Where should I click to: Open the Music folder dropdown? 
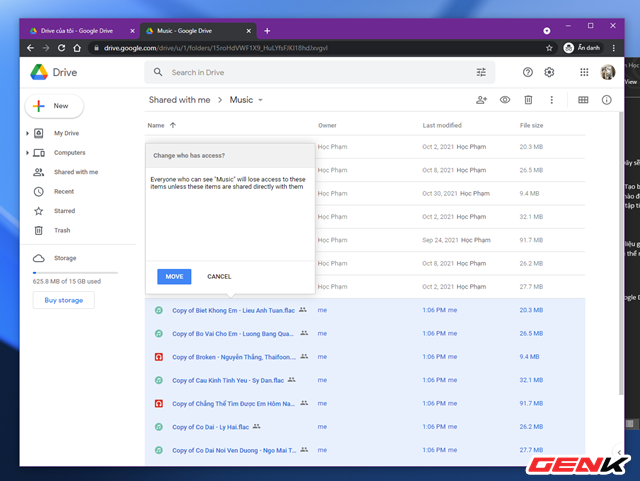pos(246,100)
